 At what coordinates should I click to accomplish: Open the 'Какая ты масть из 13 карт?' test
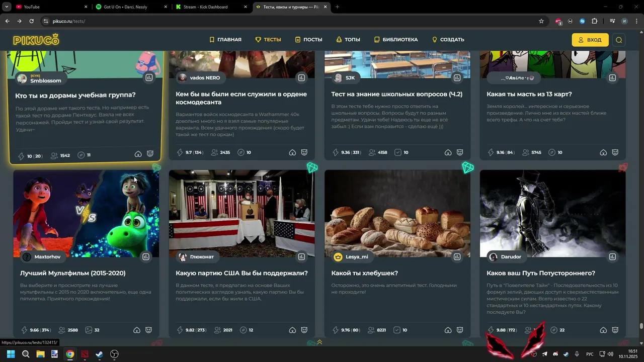(x=529, y=94)
